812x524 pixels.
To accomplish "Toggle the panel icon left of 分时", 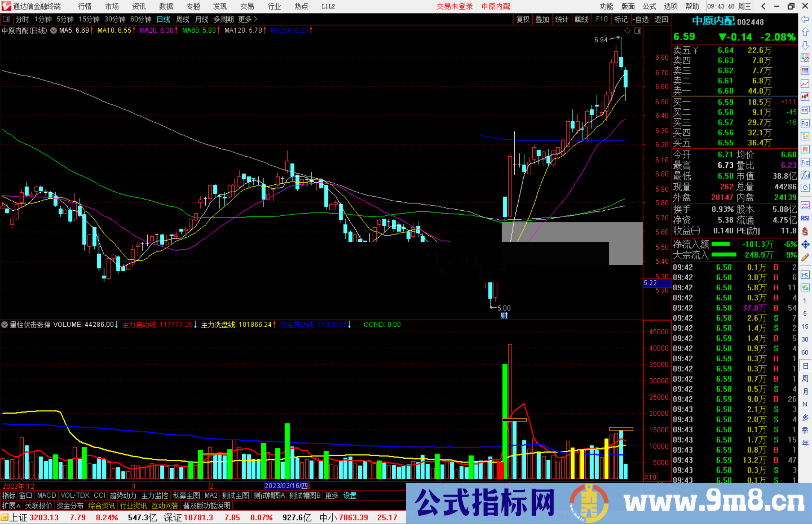I will click(6, 19).
